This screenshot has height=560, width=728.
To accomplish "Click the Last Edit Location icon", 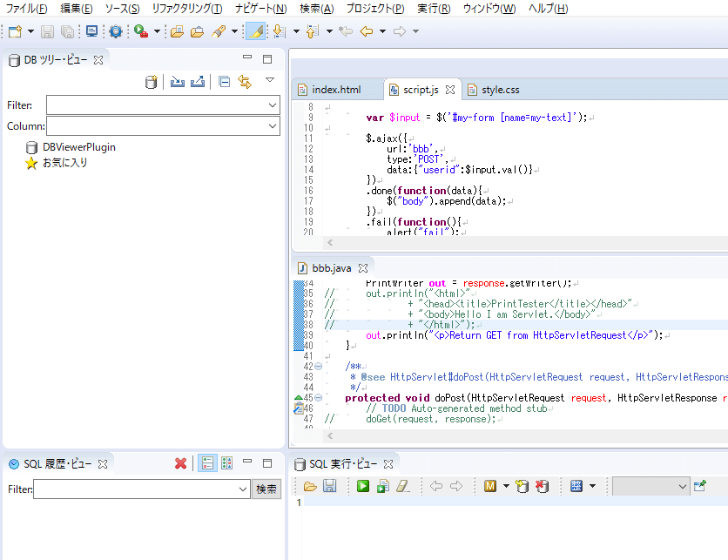I will (x=346, y=31).
